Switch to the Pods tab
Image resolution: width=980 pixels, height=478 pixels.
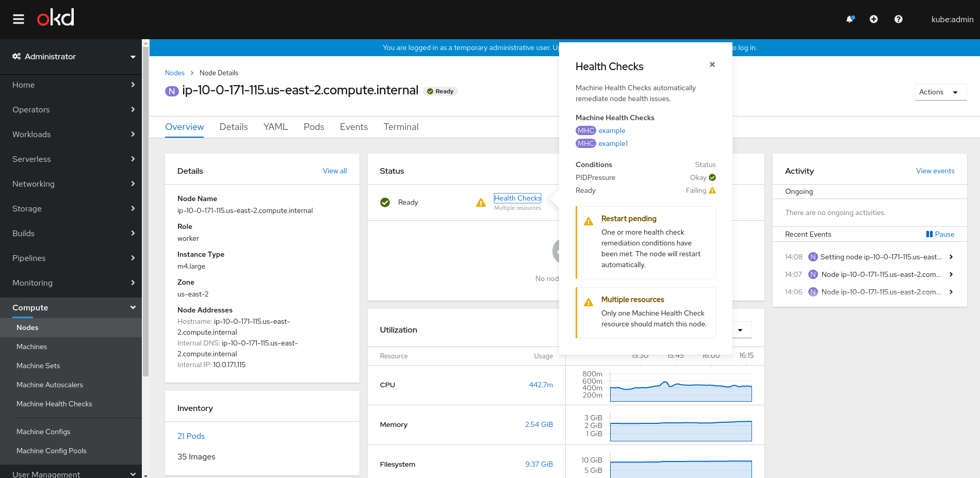[x=314, y=127]
